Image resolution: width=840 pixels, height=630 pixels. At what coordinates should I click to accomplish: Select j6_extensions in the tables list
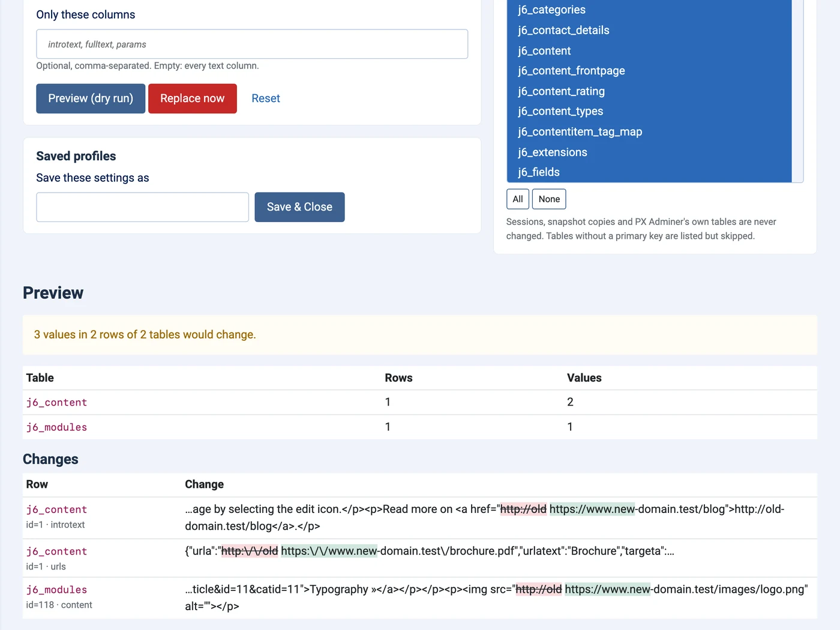(x=649, y=152)
